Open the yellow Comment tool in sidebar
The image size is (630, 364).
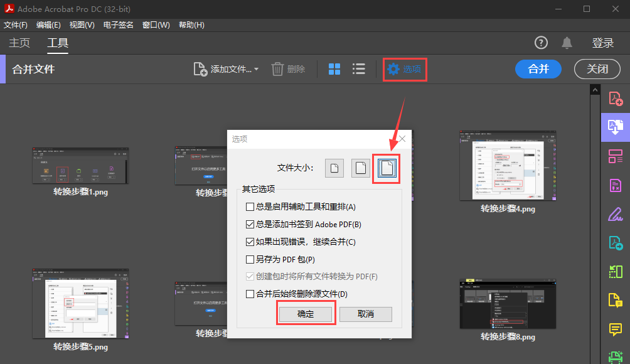pyautogui.click(x=615, y=329)
